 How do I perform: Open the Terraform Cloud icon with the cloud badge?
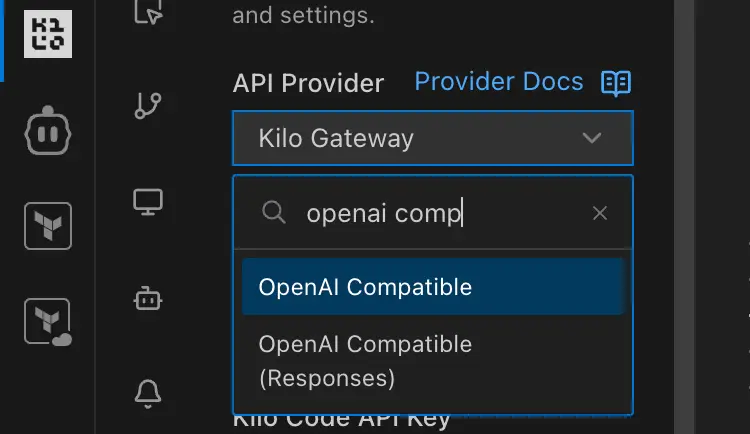click(x=48, y=322)
